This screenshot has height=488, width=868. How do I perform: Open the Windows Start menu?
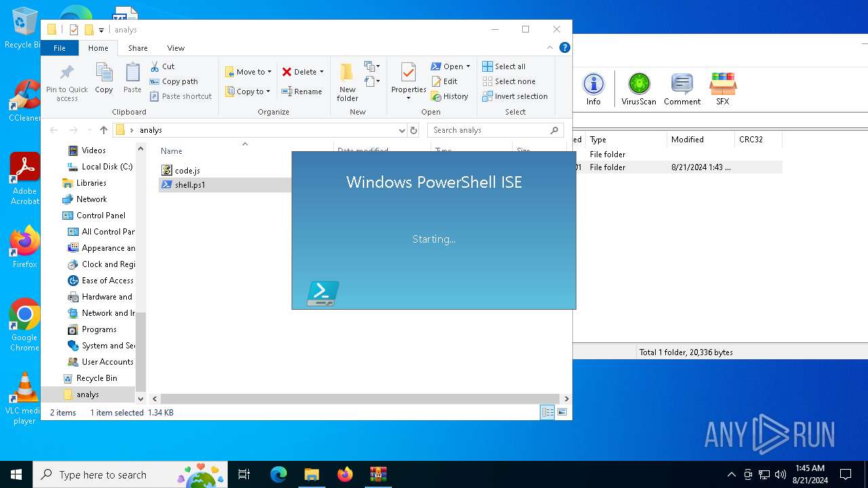click(x=16, y=474)
